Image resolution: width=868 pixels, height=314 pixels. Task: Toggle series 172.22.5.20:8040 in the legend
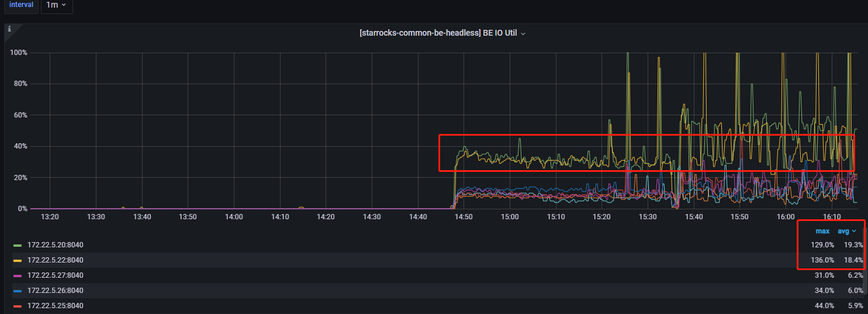pyautogui.click(x=56, y=244)
